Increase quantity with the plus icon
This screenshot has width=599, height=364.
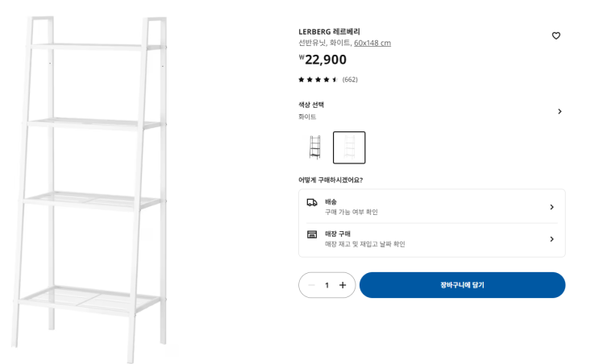(x=343, y=285)
